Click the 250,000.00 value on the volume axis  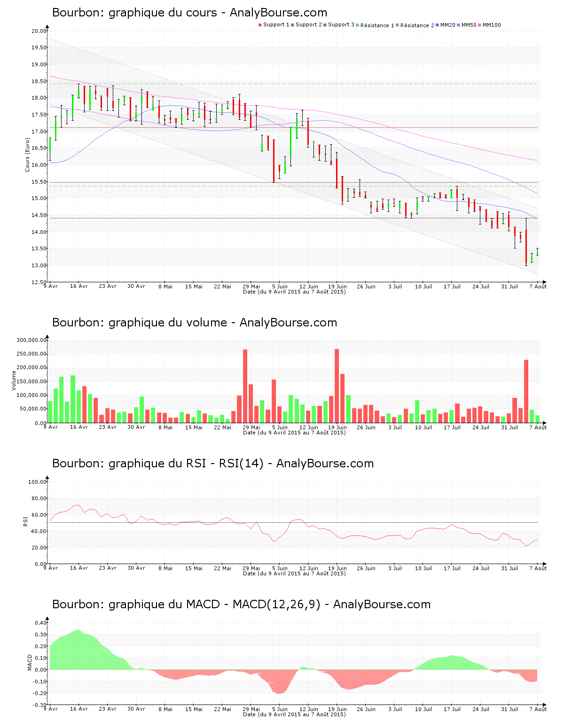pyautogui.click(x=31, y=354)
